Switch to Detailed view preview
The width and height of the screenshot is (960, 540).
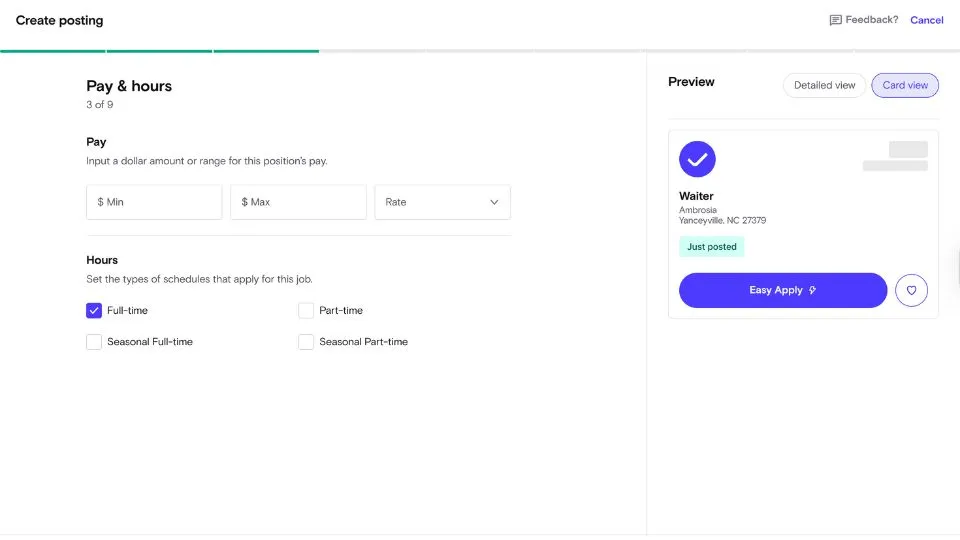824,85
